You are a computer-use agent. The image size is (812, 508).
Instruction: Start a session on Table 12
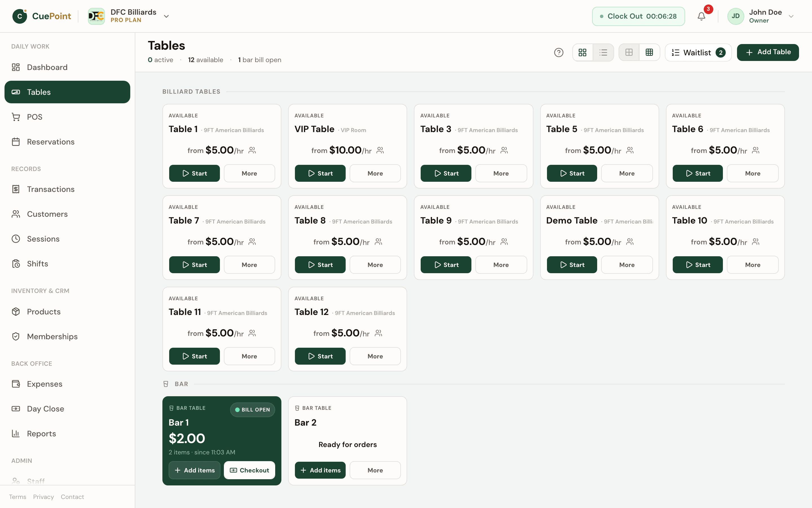pyautogui.click(x=320, y=356)
